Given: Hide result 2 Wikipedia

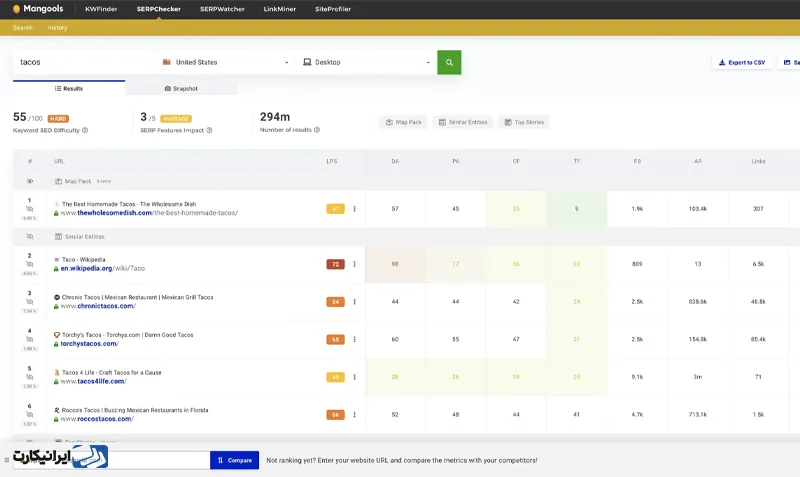Looking at the screenshot, I should (30, 264).
